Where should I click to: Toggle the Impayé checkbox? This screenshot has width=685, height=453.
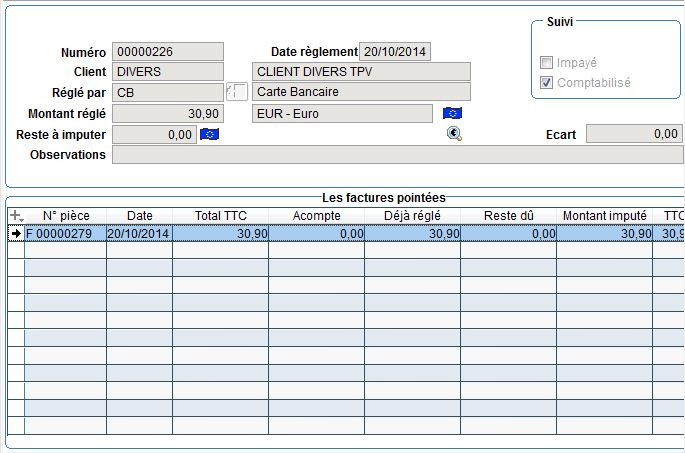tap(546, 62)
